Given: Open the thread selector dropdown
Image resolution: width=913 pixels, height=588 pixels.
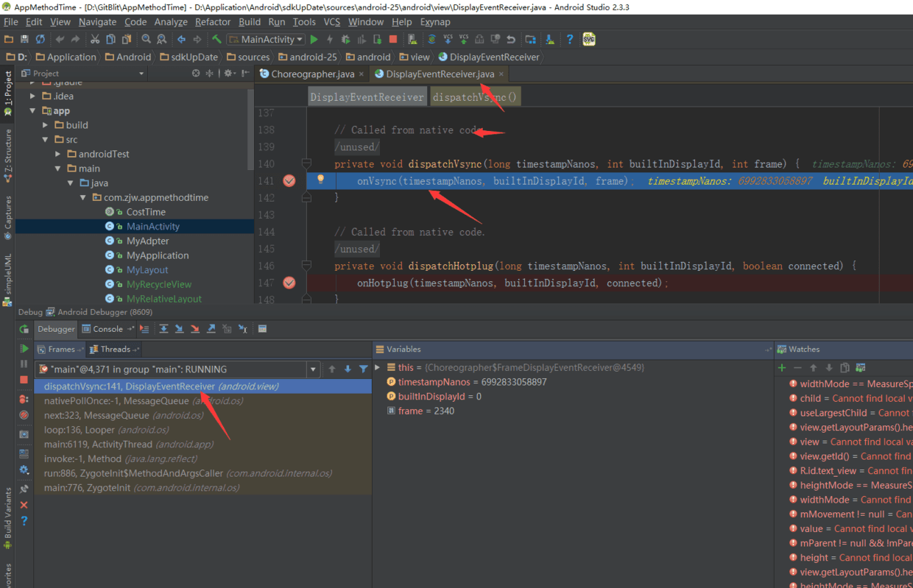Looking at the screenshot, I should point(313,369).
